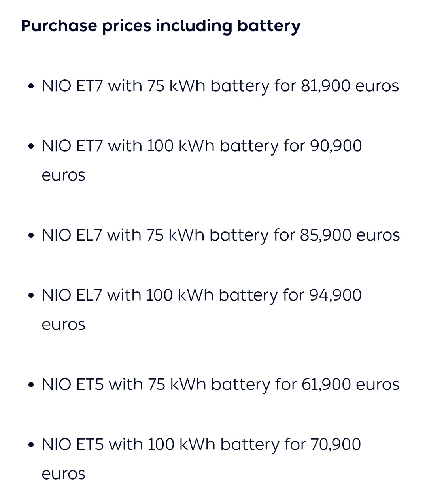Click 'euros' on the line below 90,900

click(63, 175)
